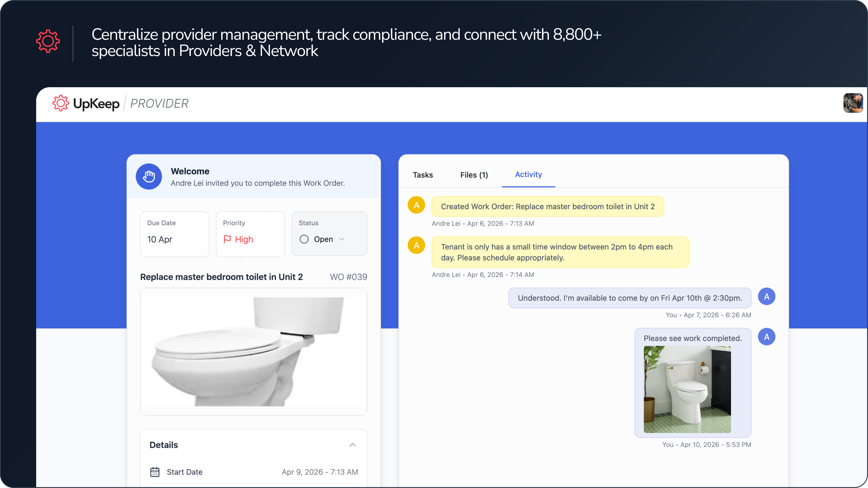Open the completed toilet photo attachment
The image size is (868, 488).
[x=687, y=389]
